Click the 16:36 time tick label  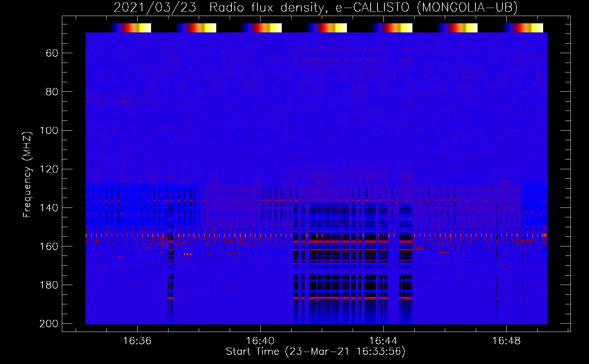137,341
